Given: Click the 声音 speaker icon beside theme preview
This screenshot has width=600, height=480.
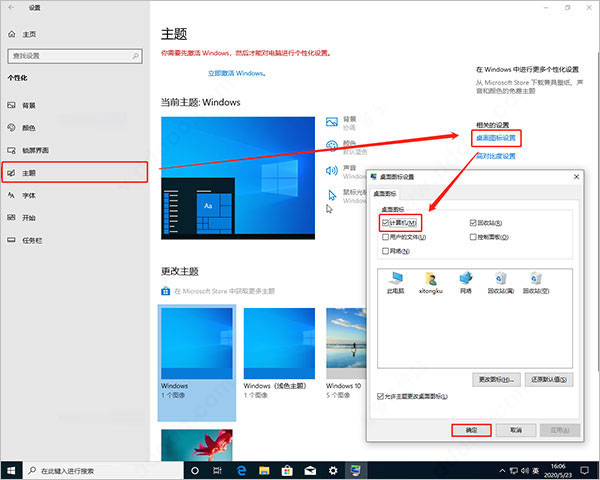Looking at the screenshot, I should pos(332,170).
